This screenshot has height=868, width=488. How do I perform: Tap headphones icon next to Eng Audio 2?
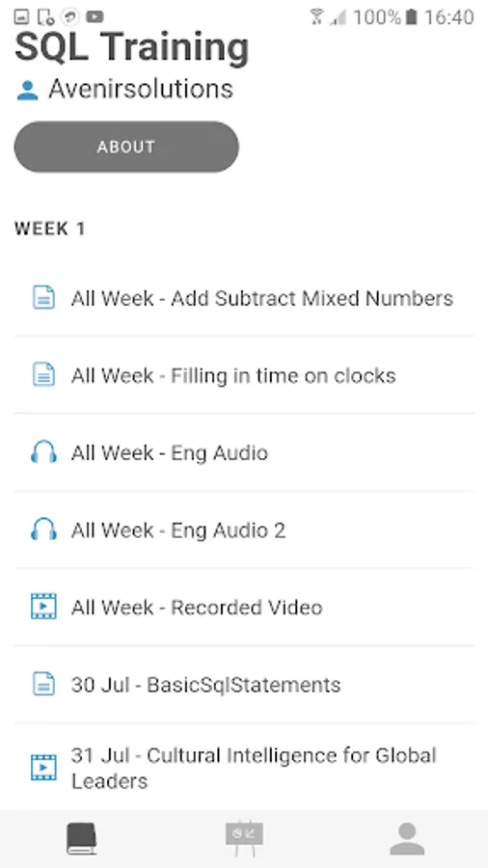click(x=43, y=529)
